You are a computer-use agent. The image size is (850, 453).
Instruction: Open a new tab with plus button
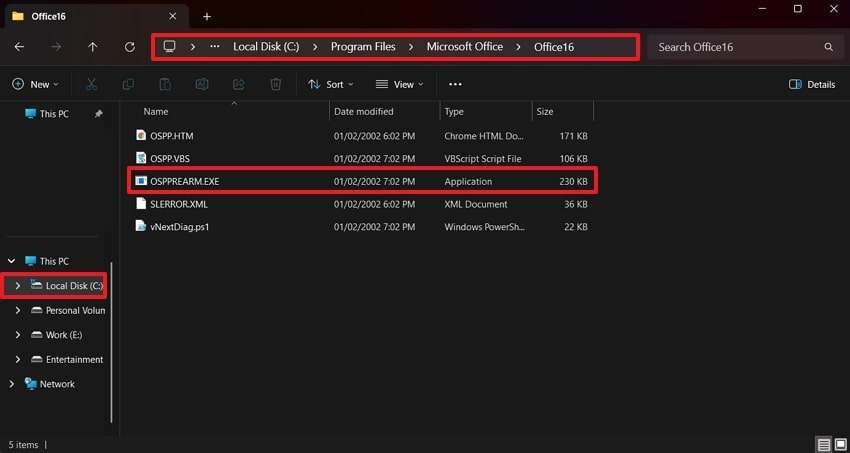click(207, 17)
